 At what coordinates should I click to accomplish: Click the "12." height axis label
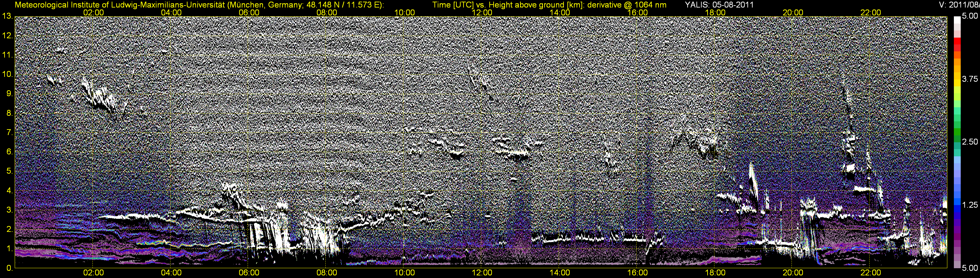(x=8, y=36)
